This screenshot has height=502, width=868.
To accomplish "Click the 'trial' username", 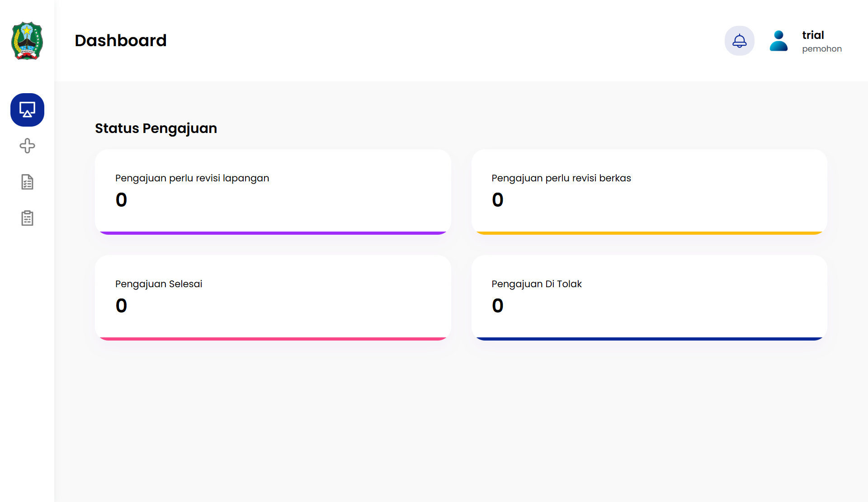I will pyautogui.click(x=813, y=35).
